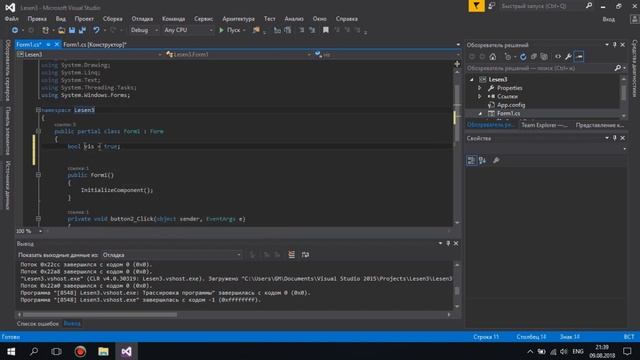The height and width of the screenshot is (360, 640).
Task: Open the Вид menu
Action: [x=60, y=19]
